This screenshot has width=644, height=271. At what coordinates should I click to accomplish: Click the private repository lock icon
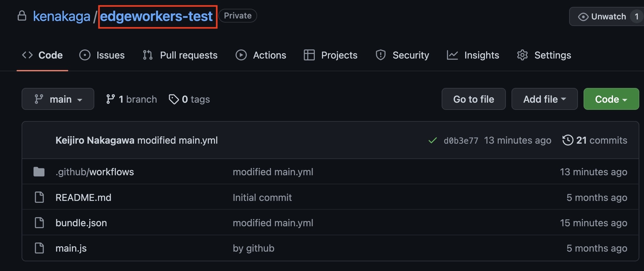point(22,16)
